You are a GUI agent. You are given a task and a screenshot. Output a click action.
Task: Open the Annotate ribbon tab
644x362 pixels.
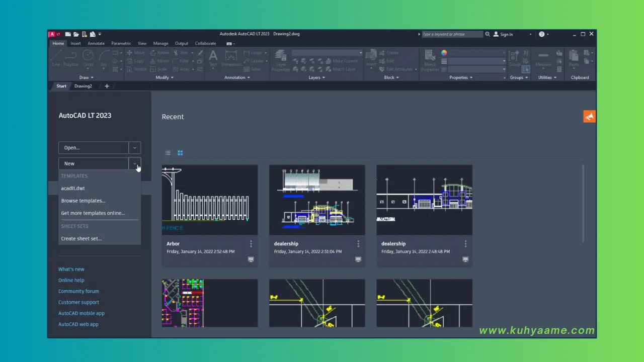pyautogui.click(x=96, y=43)
